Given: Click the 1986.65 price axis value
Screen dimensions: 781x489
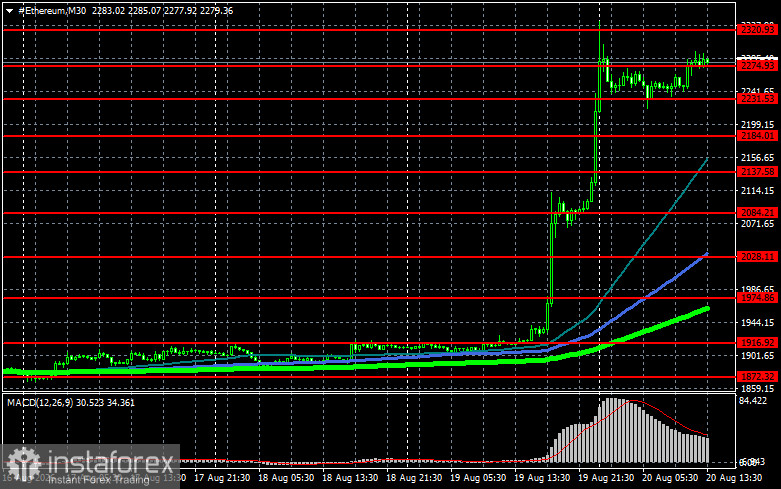Looking at the screenshot, I should [x=758, y=289].
